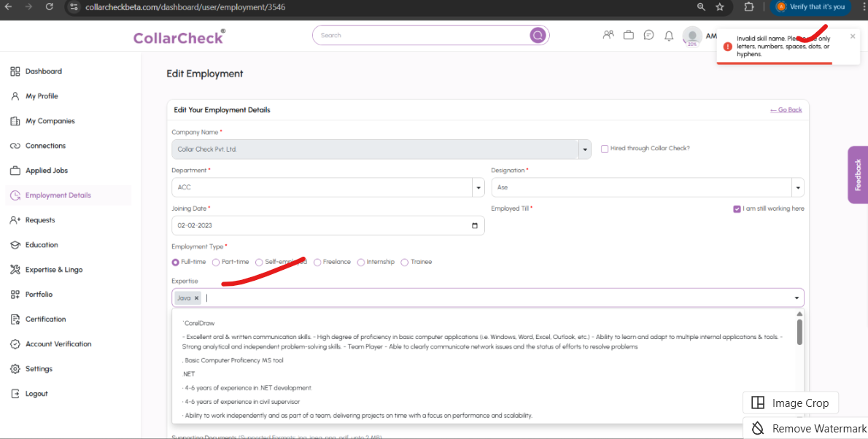Open the notifications bell icon
868x439 pixels.
[x=669, y=36]
